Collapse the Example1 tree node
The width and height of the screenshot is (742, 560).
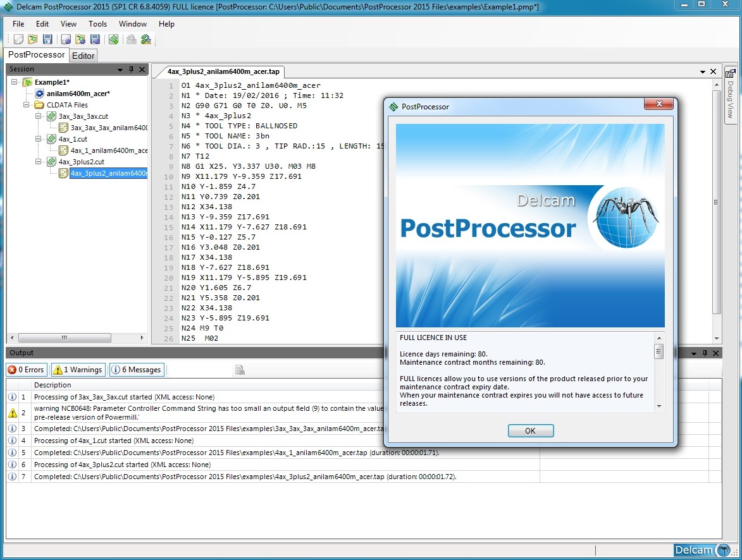coord(14,82)
